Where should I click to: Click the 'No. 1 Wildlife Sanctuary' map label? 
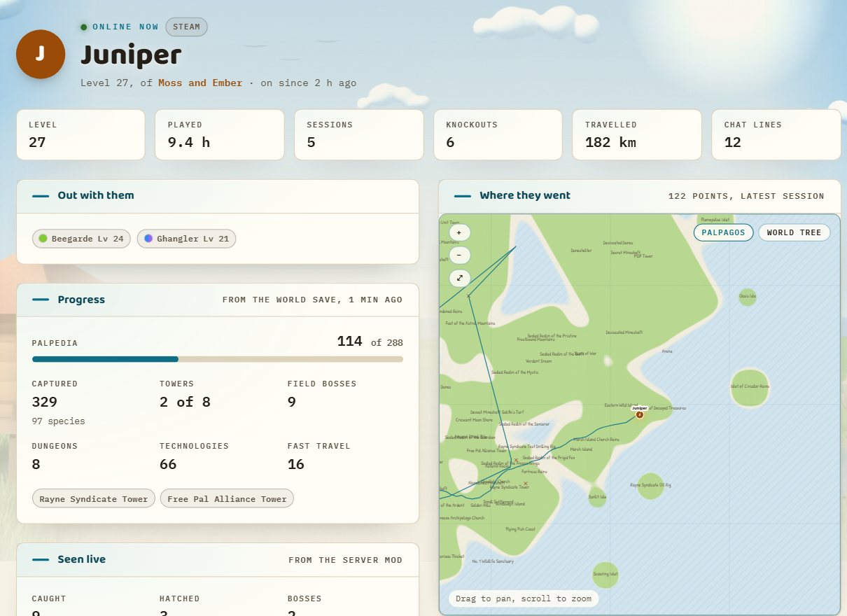pyautogui.click(x=493, y=561)
